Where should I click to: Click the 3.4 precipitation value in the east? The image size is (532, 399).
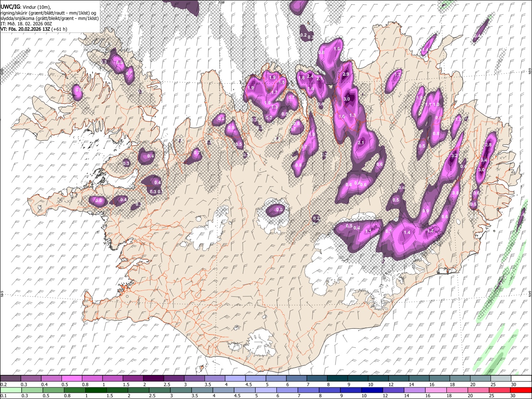click(484, 160)
